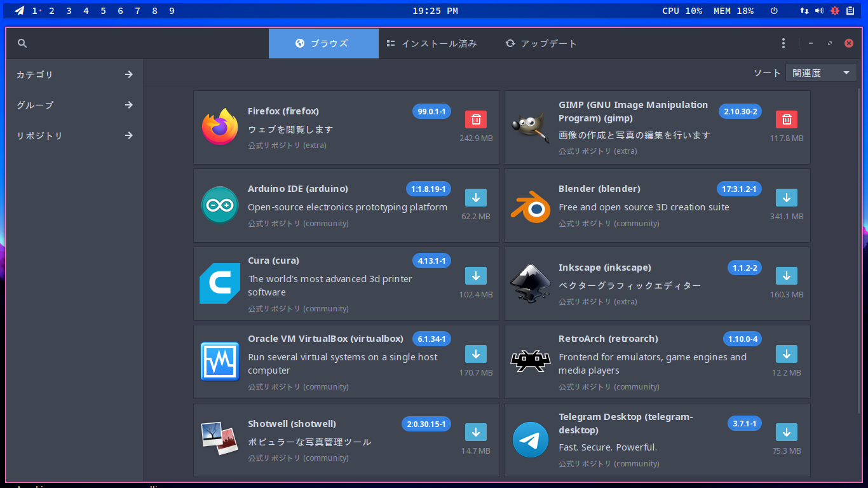
Task: Click the GIMP mascot logo
Action: pos(531,127)
